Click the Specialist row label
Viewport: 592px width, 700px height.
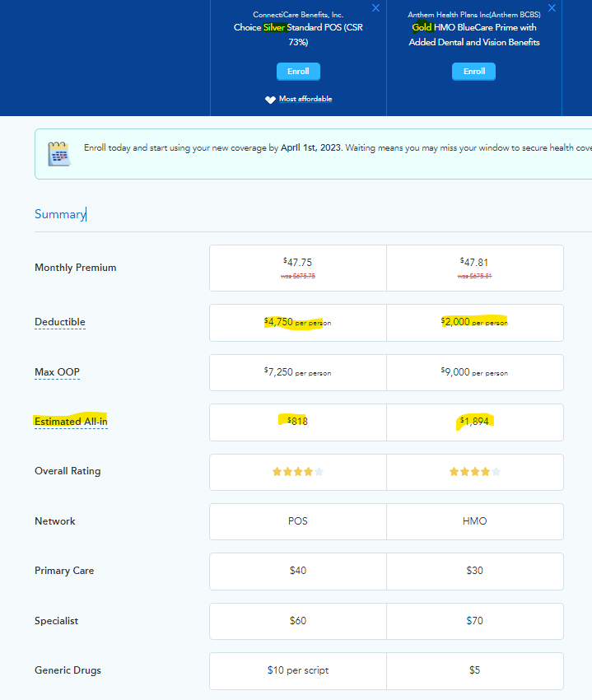tap(56, 621)
